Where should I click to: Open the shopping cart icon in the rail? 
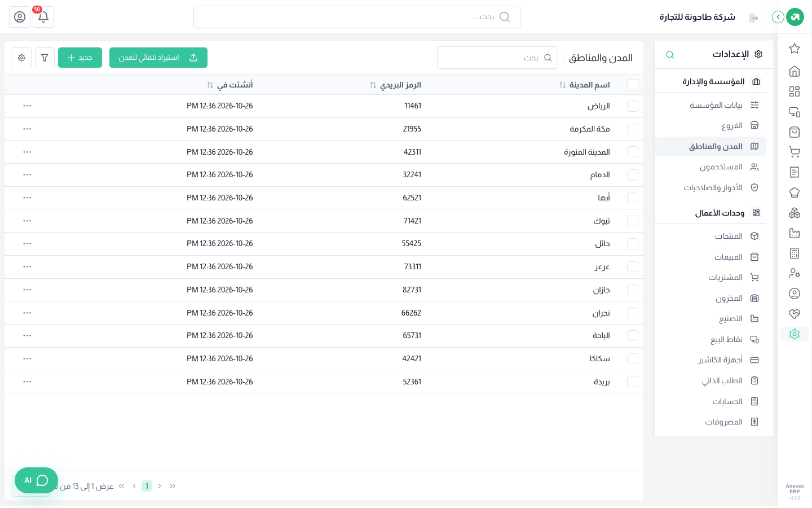tap(795, 152)
